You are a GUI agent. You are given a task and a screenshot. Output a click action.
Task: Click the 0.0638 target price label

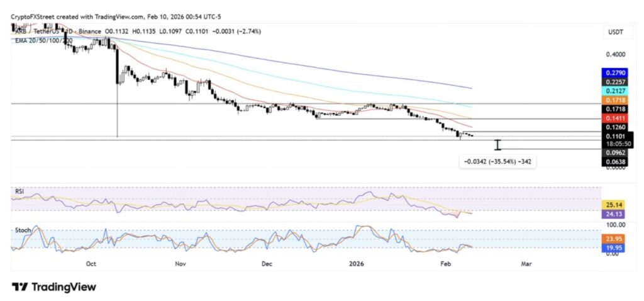(616, 162)
